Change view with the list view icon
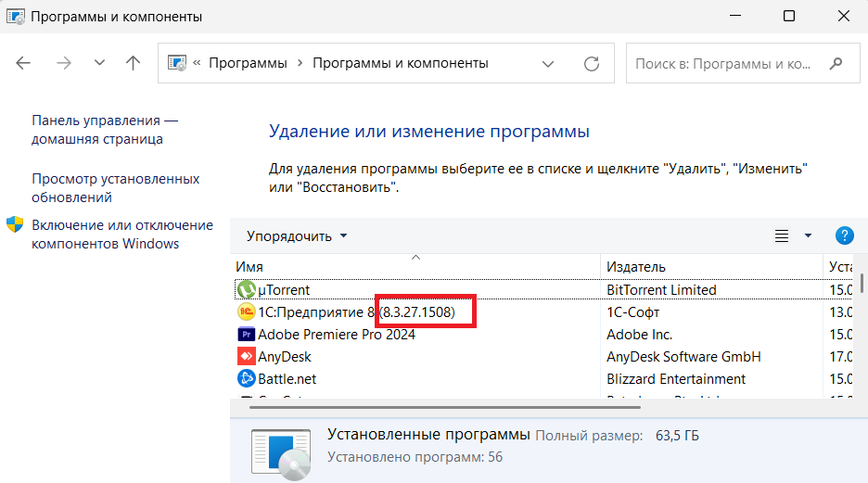This screenshot has width=868, height=483. coord(782,236)
